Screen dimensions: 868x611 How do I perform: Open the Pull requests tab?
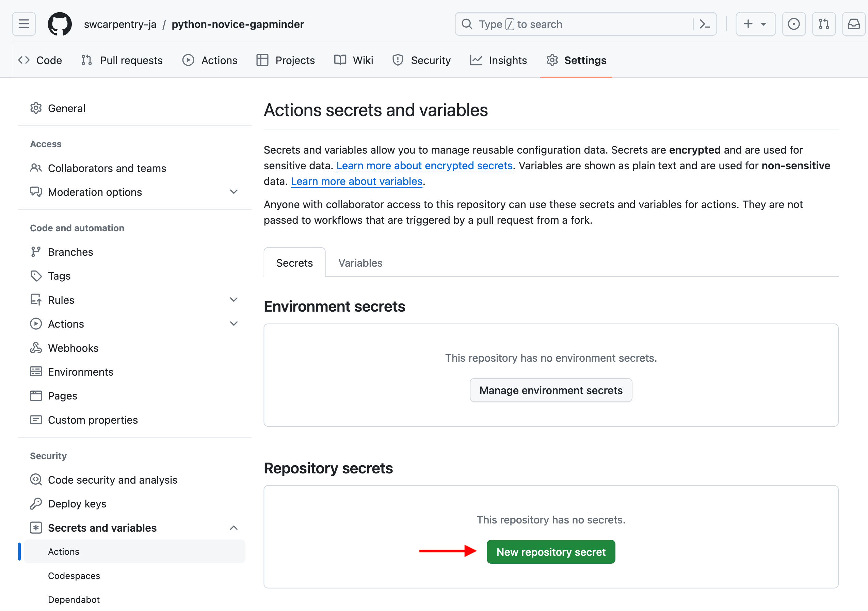click(122, 60)
